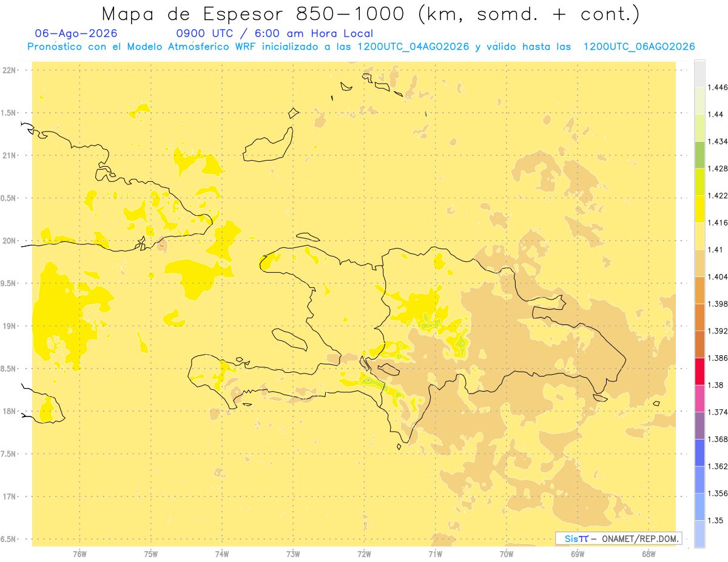Click the colorbar value "1.416"
The image size is (728, 562).
(717, 222)
